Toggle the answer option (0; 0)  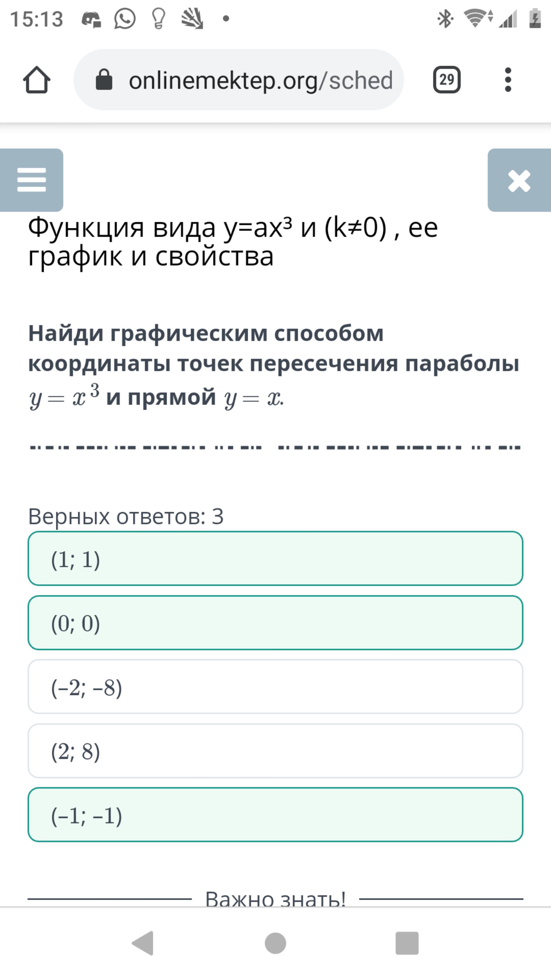click(275, 622)
